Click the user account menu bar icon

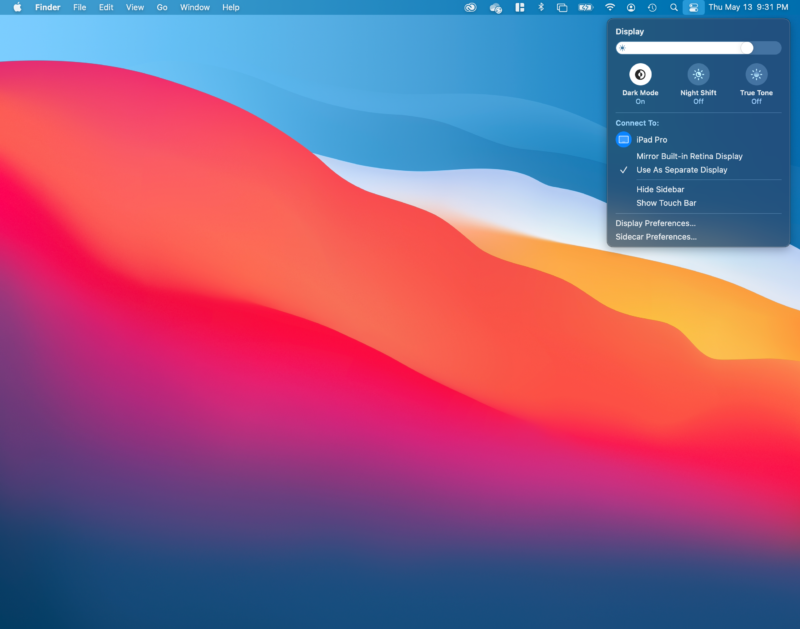click(x=631, y=7)
